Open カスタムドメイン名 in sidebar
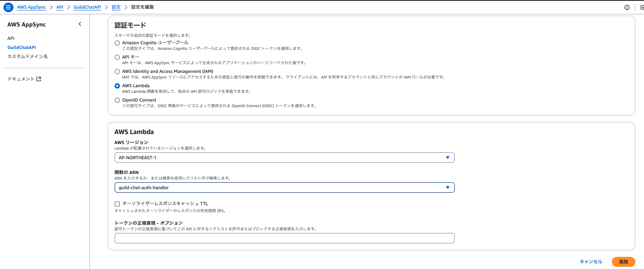The height and width of the screenshot is (269, 644). tap(27, 56)
